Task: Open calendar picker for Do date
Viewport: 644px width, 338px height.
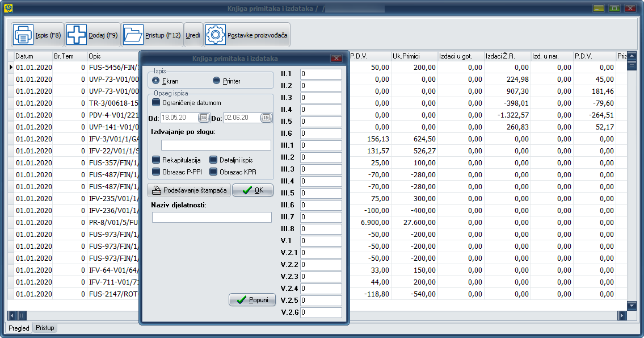Action: click(x=266, y=118)
